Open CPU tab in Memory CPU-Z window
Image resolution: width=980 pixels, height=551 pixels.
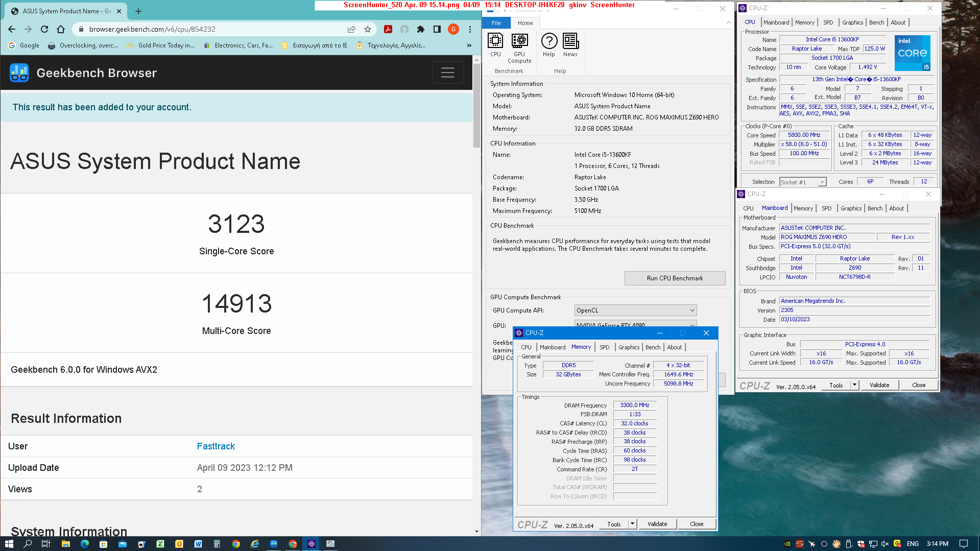coord(526,347)
